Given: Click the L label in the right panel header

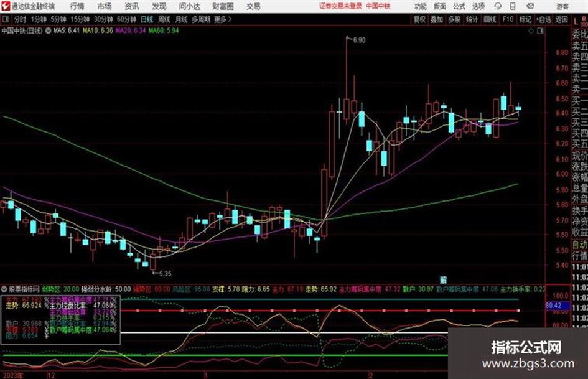Looking at the screenshot, I should [x=576, y=22].
